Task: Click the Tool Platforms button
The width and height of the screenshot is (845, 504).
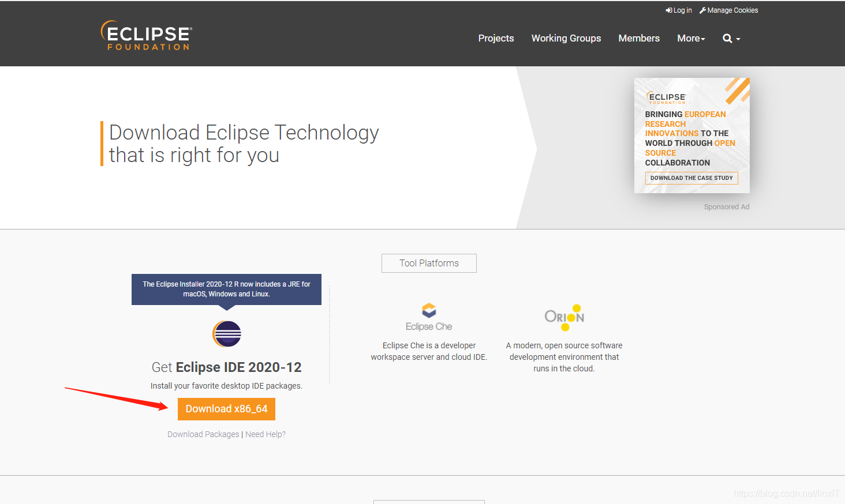Action: (429, 263)
